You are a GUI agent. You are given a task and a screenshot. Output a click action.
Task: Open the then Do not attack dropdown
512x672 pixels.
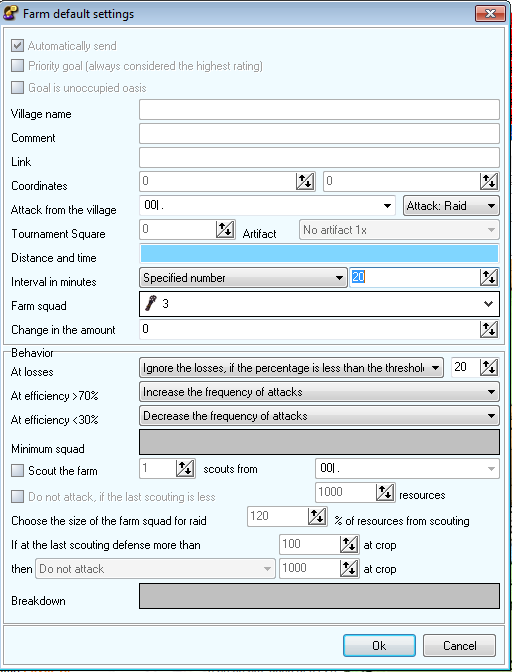pos(155,569)
